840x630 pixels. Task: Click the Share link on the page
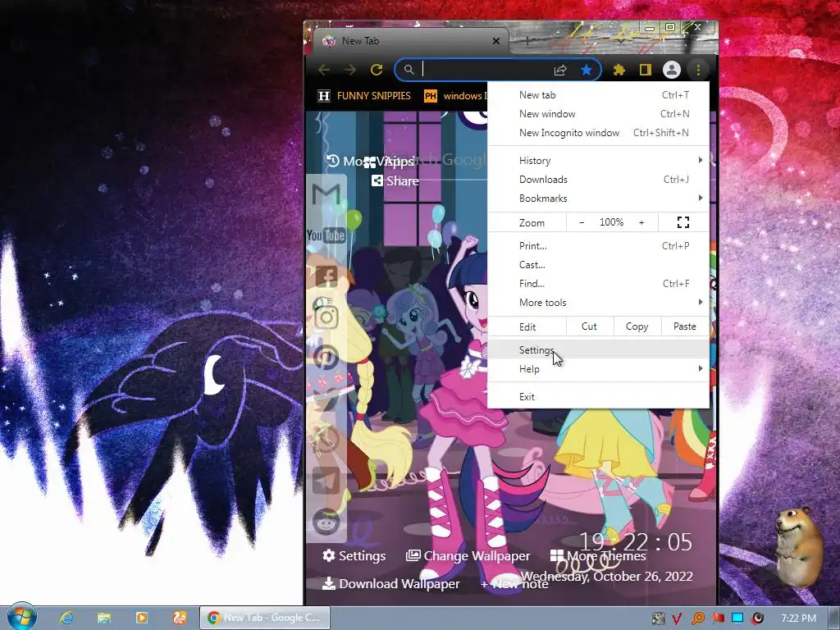pos(395,181)
